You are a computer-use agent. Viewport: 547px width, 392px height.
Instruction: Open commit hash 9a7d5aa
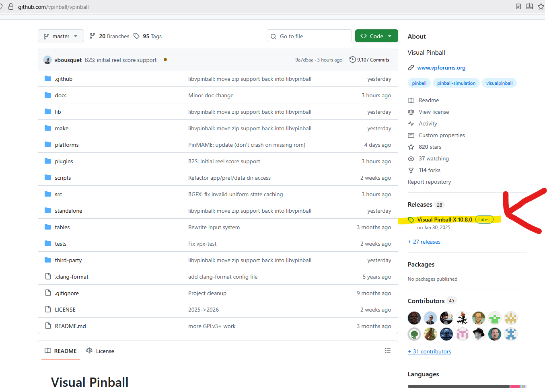[x=304, y=60]
